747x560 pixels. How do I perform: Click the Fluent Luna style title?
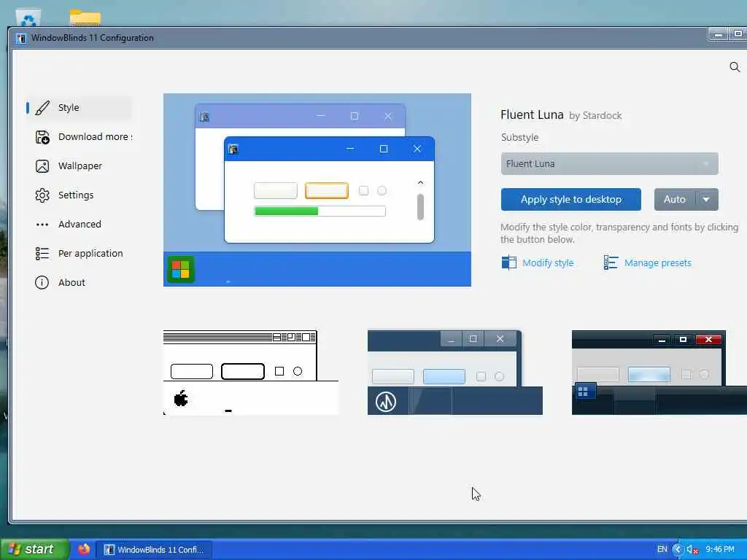point(532,114)
